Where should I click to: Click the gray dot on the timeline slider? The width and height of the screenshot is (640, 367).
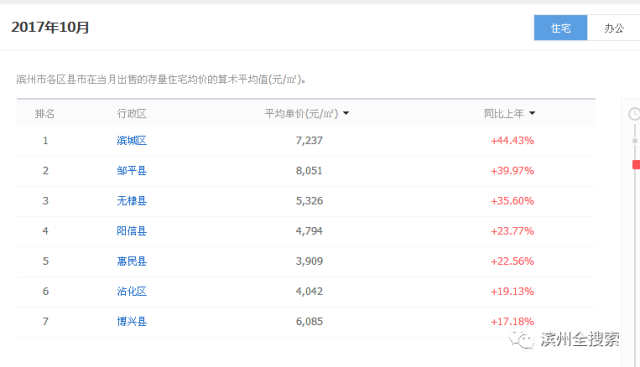click(635, 141)
